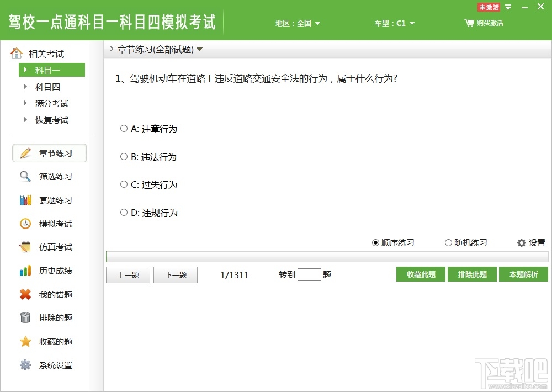Open 满分考试 in the sidebar
Screen dimensions: 552x392
(52, 104)
